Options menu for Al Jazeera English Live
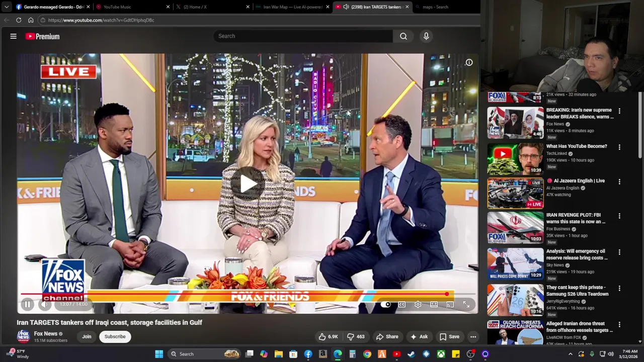644x362 pixels. [x=619, y=182]
